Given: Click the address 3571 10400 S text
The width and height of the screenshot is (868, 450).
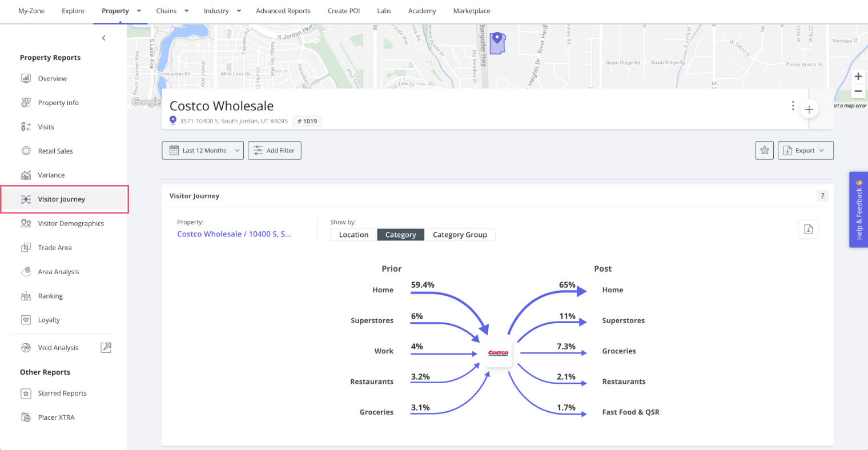Looking at the screenshot, I should click(x=234, y=121).
